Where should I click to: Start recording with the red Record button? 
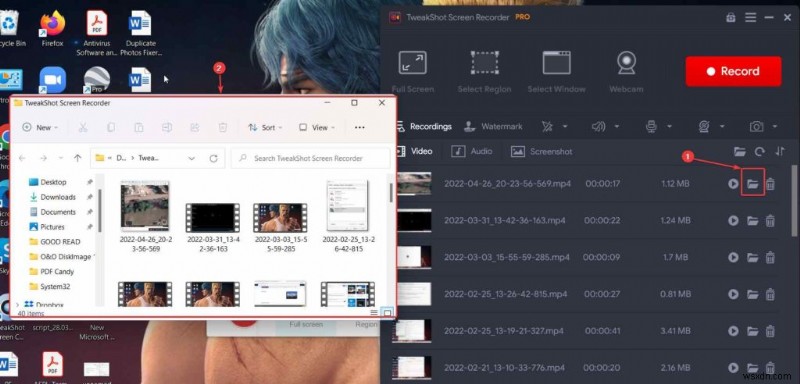733,71
